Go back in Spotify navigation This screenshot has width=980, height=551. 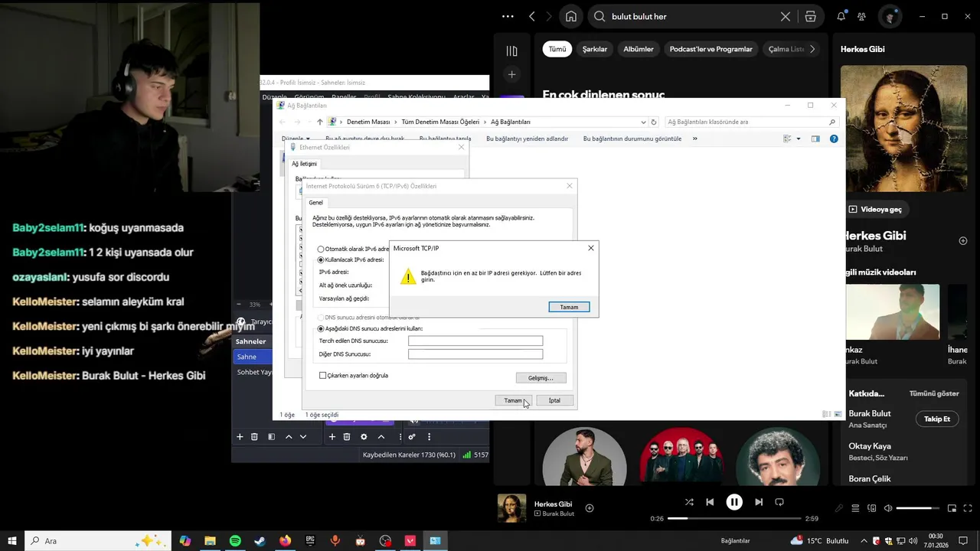click(x=532, y=16)
